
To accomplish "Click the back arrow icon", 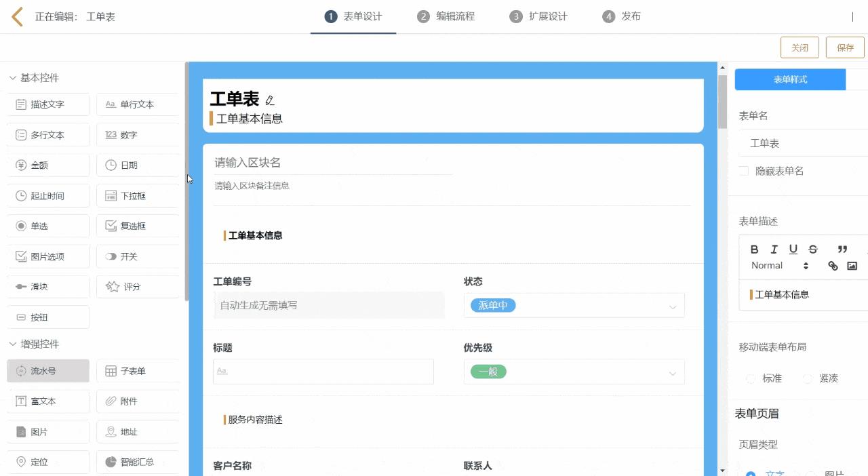I will pyautogui.click(x=18, y=17).
